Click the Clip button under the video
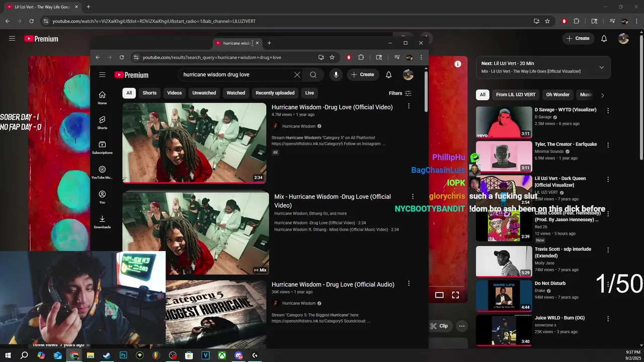644x362 pixels. tap(439, 326)
